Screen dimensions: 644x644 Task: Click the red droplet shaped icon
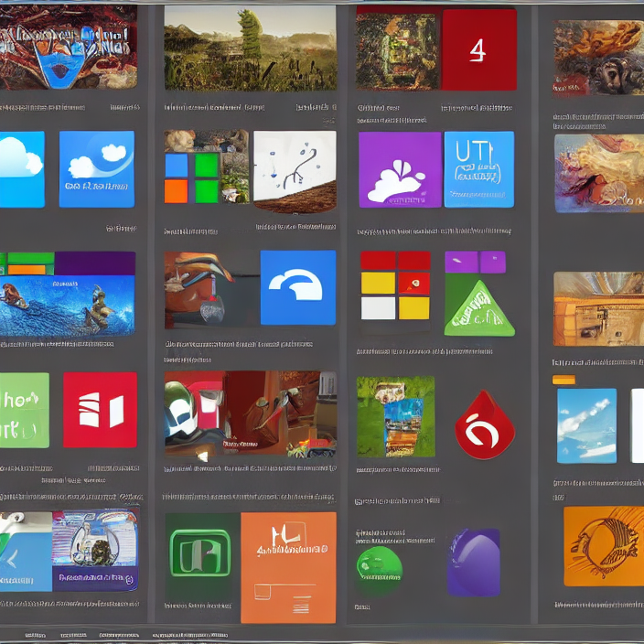484,424
